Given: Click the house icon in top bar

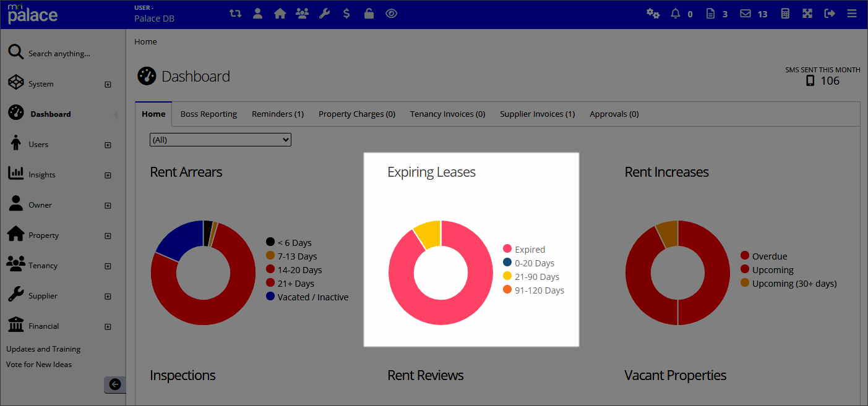Looking at the screenshot, I should pyautogui.click(x=280, y=13).
